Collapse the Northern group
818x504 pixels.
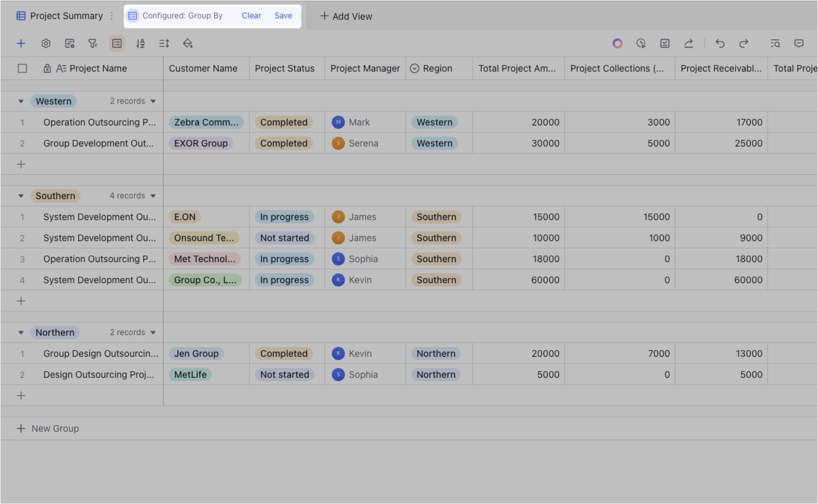click(21, 332)
